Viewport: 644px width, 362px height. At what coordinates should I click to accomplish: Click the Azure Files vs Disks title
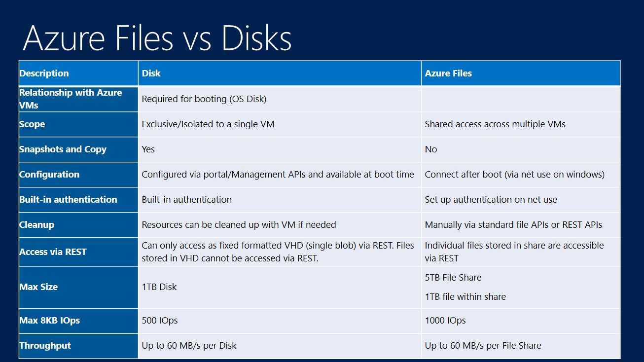pyautogui.click(x=157, y=38)
